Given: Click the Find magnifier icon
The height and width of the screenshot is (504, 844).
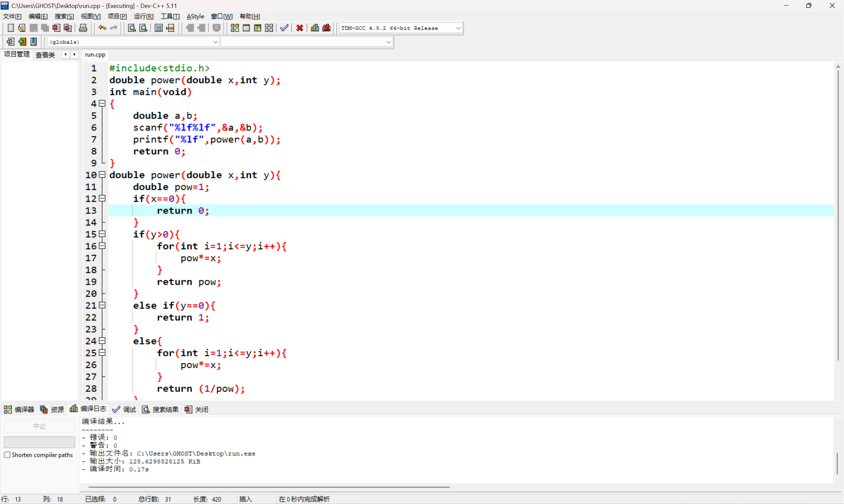Looking at the screenshot, I should (132, 28).
